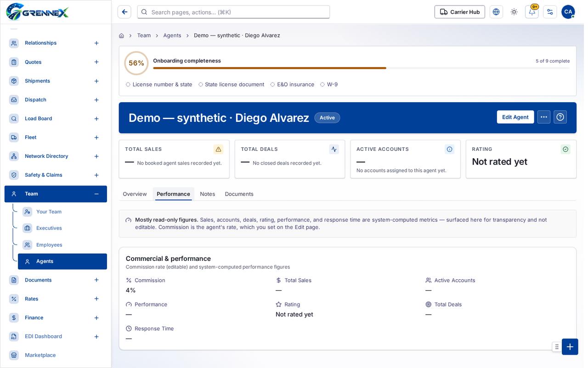Click the Rating check-circle icon
The height and width of the screenshot is (368, 588).
pos(565,149)
